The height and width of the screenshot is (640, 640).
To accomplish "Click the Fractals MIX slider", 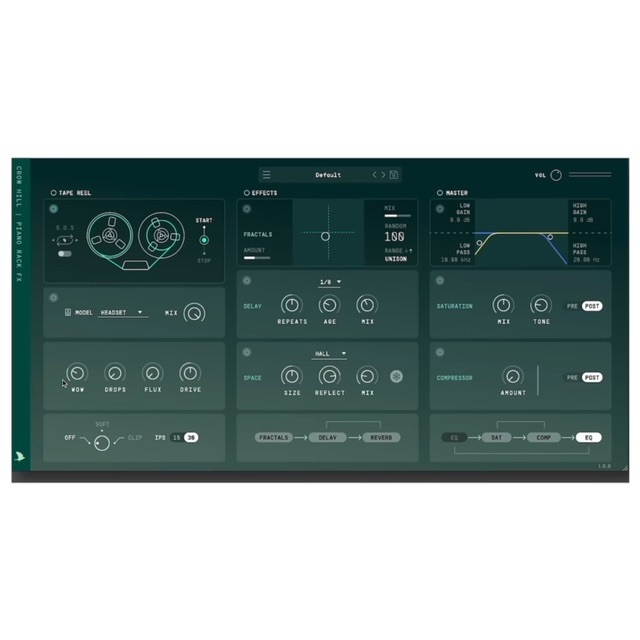I will tap(398, 216).
